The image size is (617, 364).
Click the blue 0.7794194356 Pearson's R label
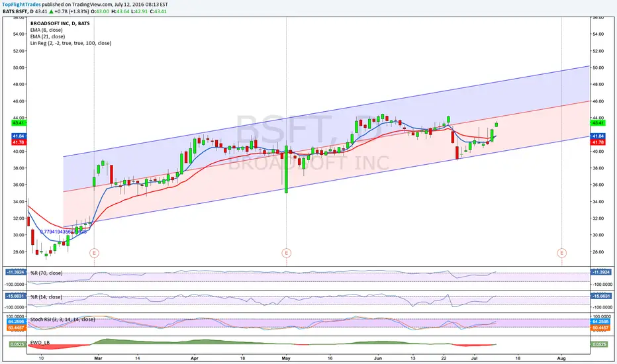click(63, 232)
